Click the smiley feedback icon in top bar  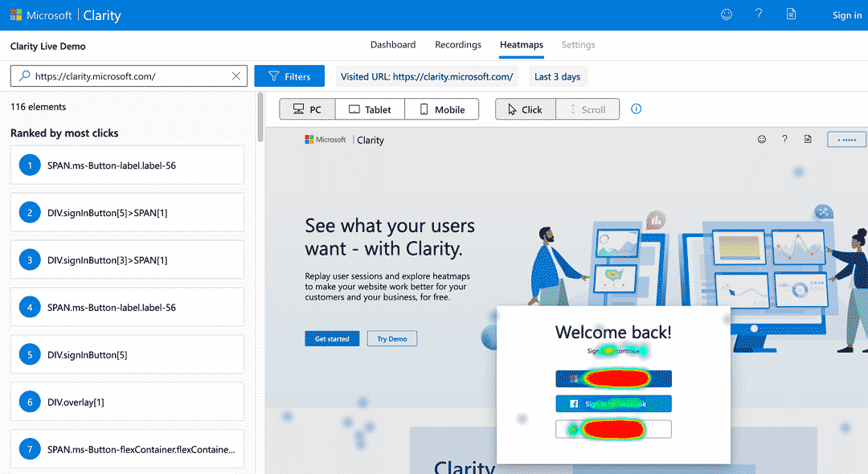click(727, 14)
